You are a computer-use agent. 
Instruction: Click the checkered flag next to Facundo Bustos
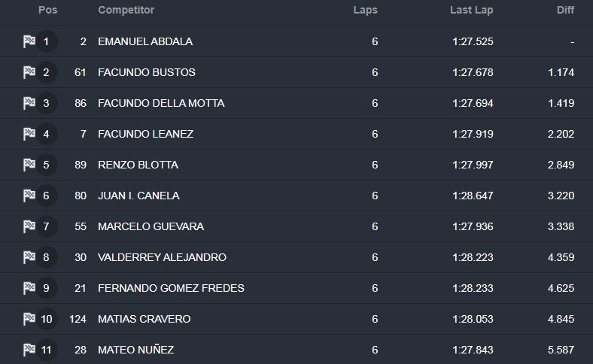pos(29,72)
